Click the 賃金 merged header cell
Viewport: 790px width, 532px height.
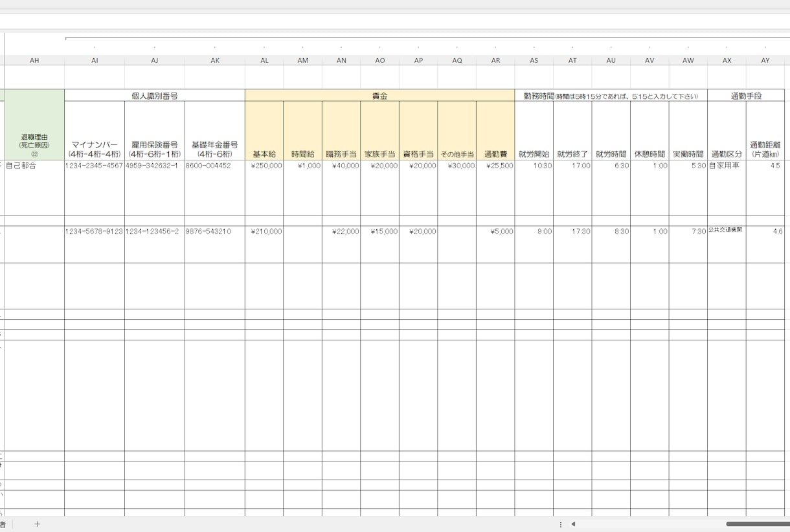coord(380,95)
